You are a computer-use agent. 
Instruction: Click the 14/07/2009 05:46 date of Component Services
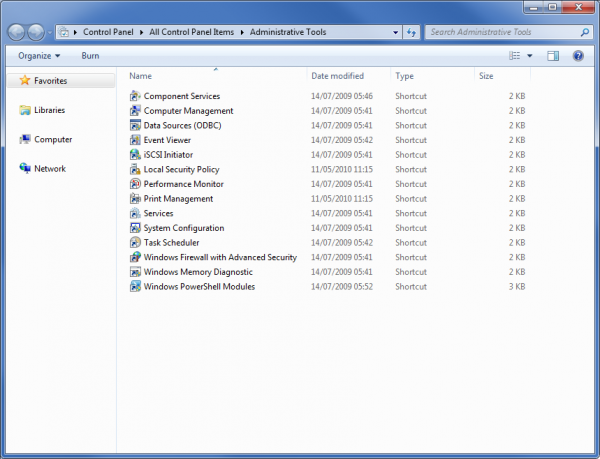[x=342, y=96]
